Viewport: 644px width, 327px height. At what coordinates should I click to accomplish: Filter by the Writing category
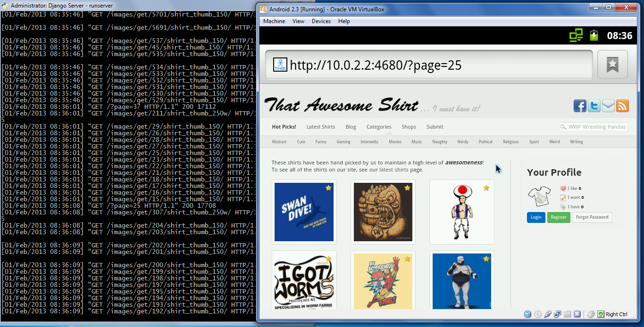577,142
